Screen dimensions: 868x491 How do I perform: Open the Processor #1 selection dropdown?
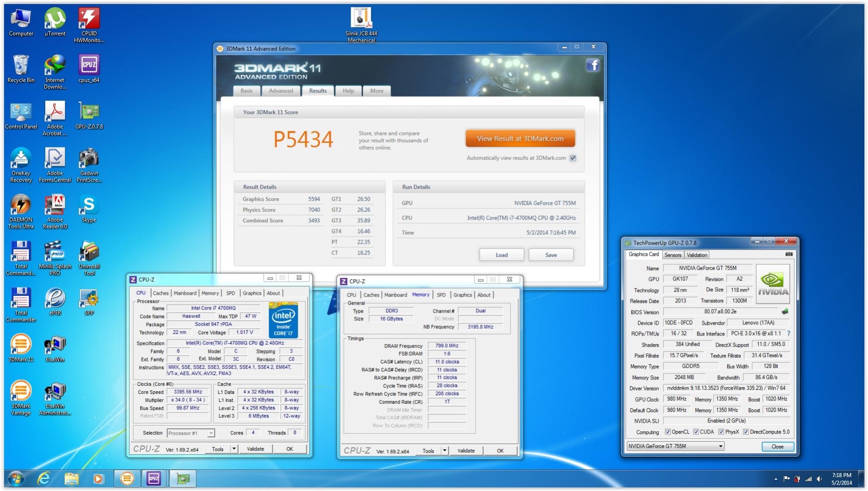pyautogui.click(x=210, y=433)
